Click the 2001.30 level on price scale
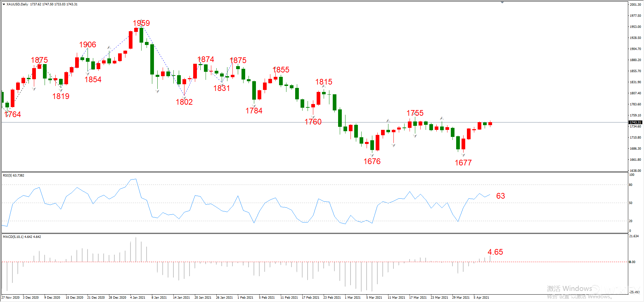 635,5
